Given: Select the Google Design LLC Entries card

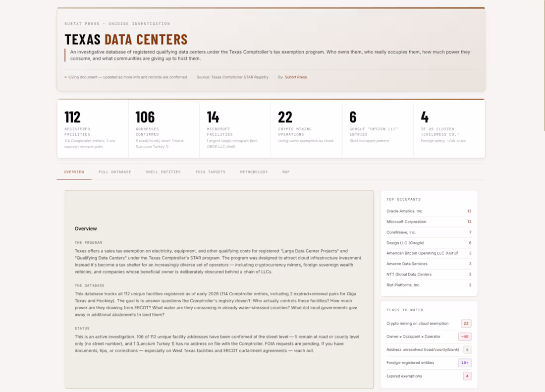Looking at the screenshot, I should (x=377, y=128).
